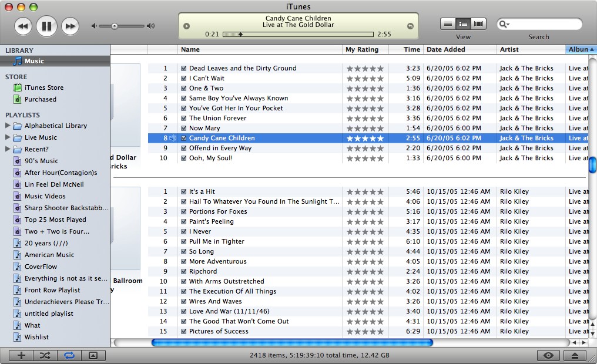Open After Hour(Contagion)s smart playlist
The width and height of the screenshot is (597, 364).
61,173
